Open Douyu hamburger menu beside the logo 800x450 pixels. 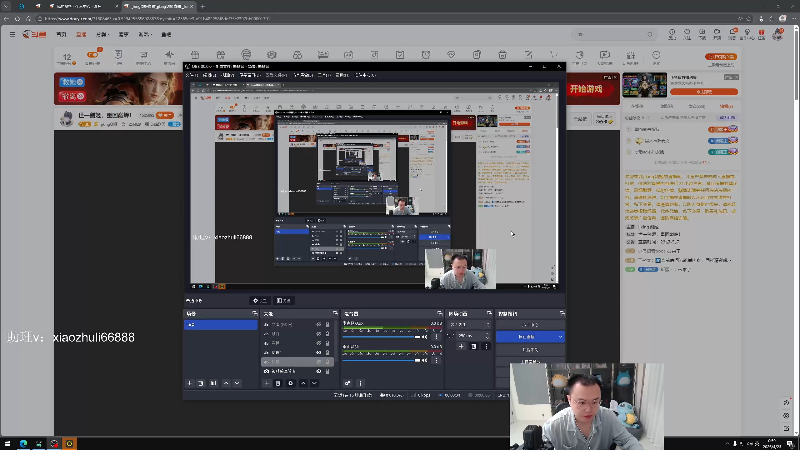[x=12, y=34]
